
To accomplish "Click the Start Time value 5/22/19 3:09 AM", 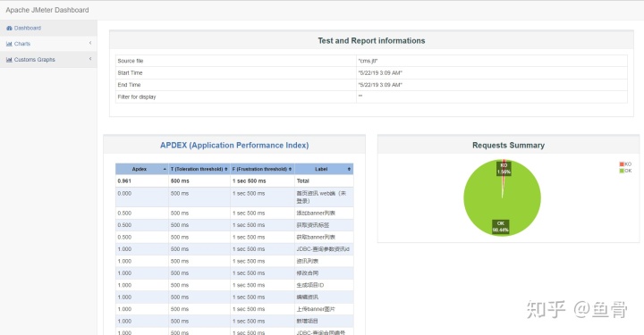I will click(380, 73).
